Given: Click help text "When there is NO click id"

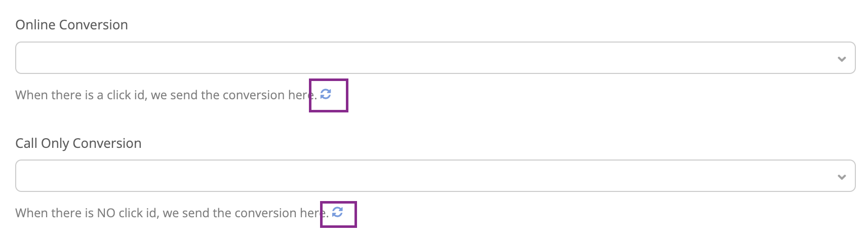Looking at the screenshot, I should tap(87, 213).
